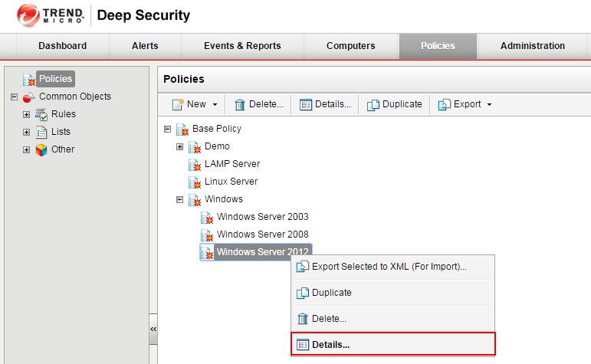Click the Lists document icon
This screenshot has height=364, width=591.
point(41,133)
